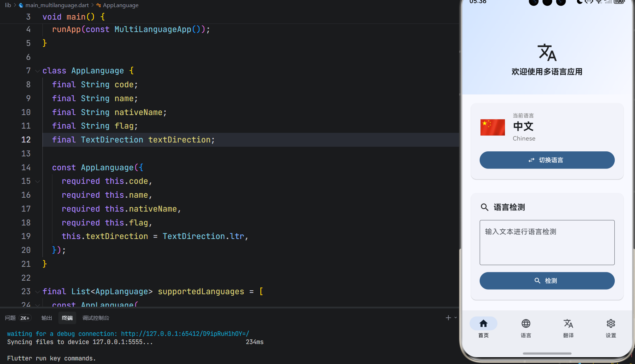635x364 pixels.
Task: Toggle the fold chevron at line 15
Action: 37,181
